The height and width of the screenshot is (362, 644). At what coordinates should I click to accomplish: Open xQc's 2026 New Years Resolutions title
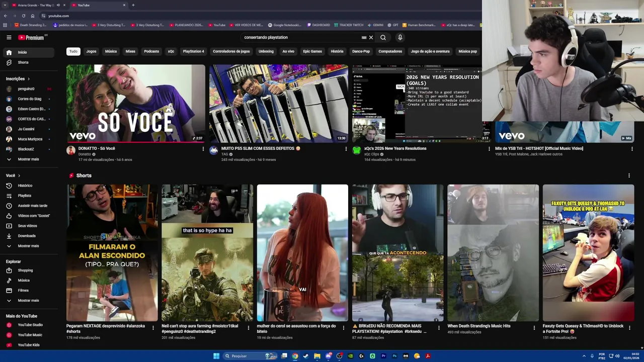395,148
